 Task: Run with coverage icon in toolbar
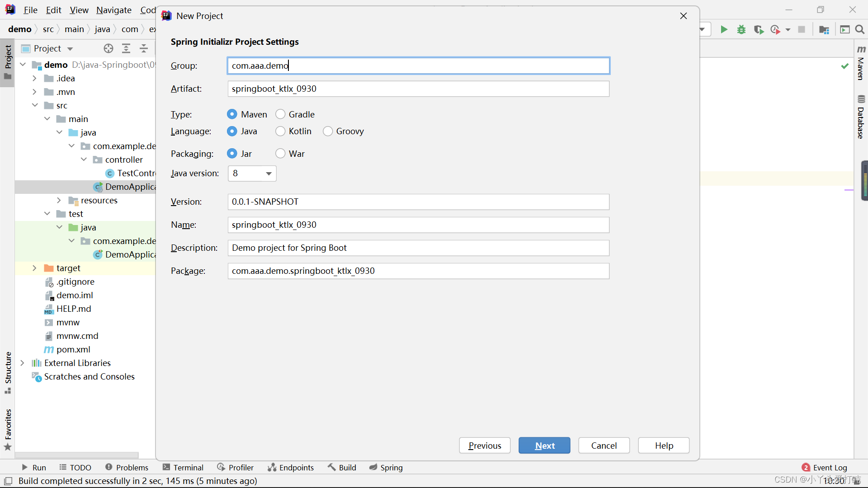point(759,30)
